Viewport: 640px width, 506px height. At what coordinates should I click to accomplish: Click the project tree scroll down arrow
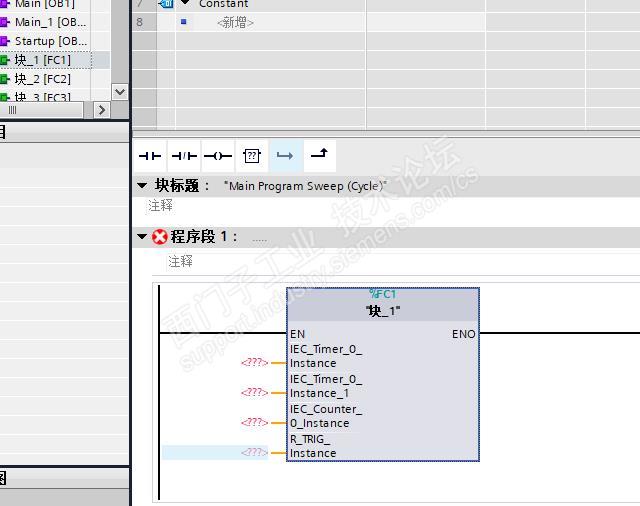[x=120, y=92]
